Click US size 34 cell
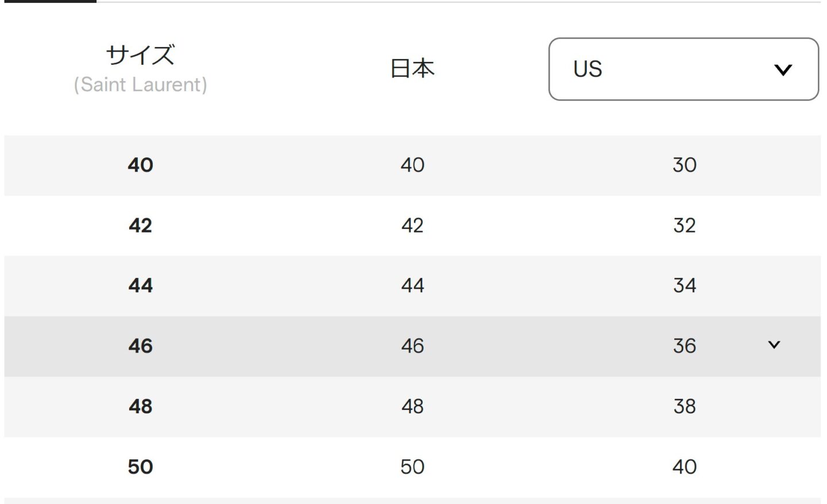The width and height of the screenshot is (827, 504). 684,286
